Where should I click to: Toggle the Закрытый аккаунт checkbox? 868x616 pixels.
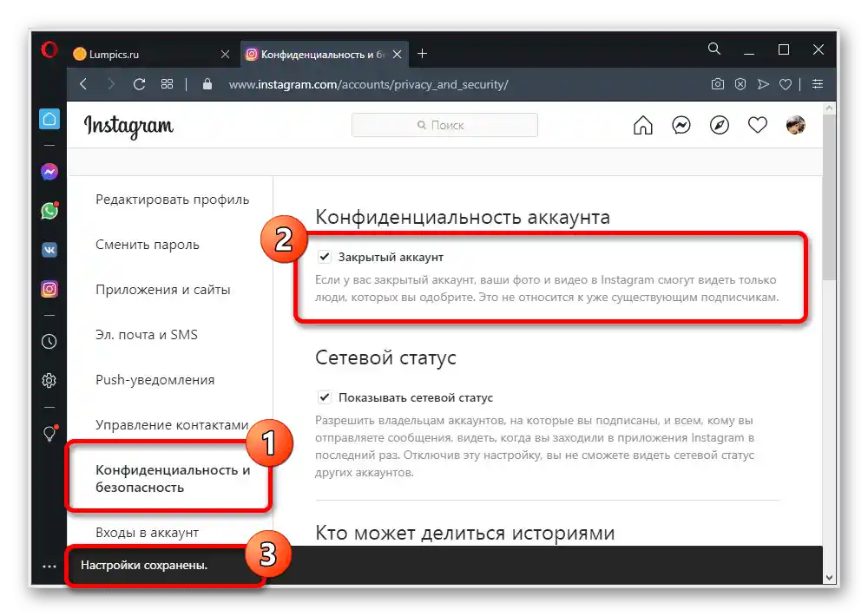[x=325, y=257]
